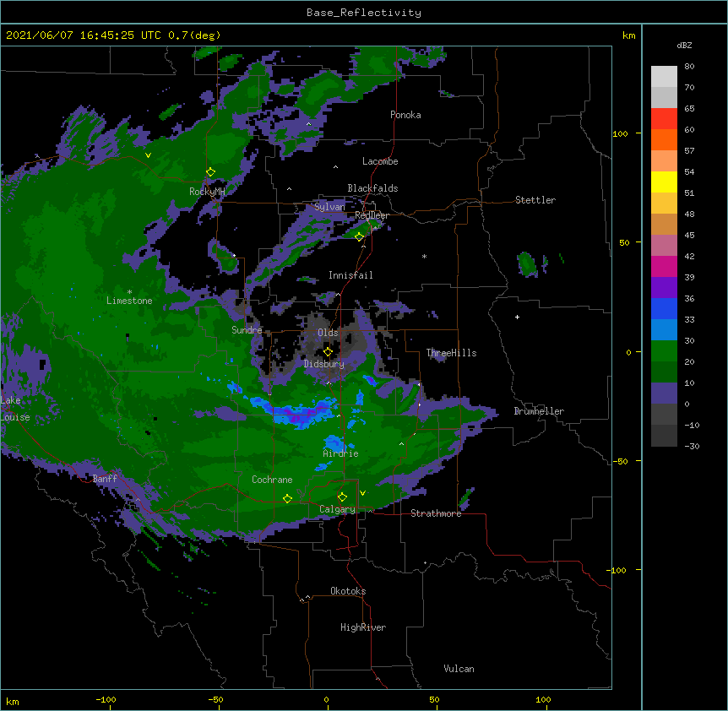Pick the red swatch in dBZ legend
This screenshot has width=728, height=711.
point(664,118)
